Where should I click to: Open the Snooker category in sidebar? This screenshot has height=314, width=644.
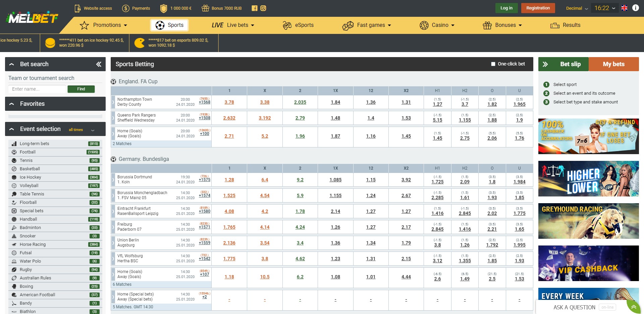55,236
